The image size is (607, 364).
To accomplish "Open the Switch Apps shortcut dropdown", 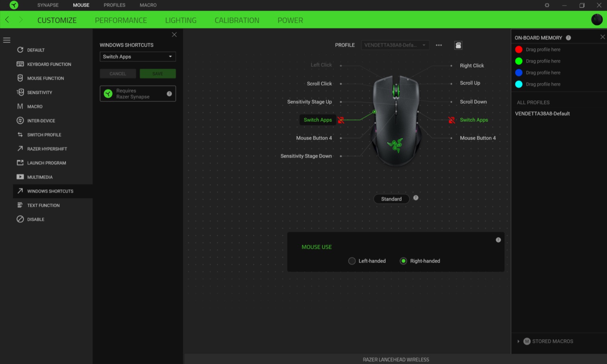I will [138, 56].
